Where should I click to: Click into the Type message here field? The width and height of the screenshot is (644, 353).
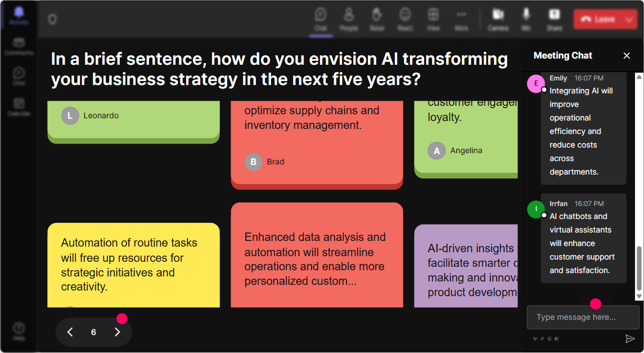(x=583, y=317)
